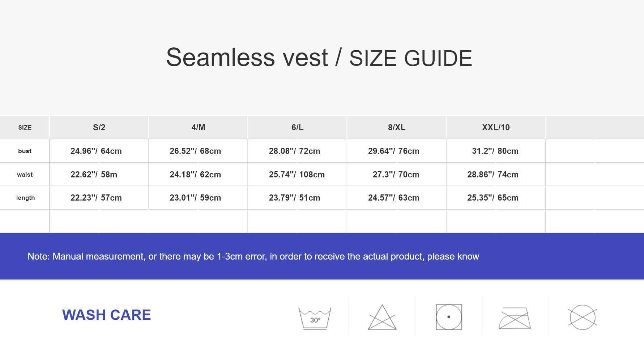Select the 6/L size column header
The image size is (644, 349).
[x=297, y=127]
